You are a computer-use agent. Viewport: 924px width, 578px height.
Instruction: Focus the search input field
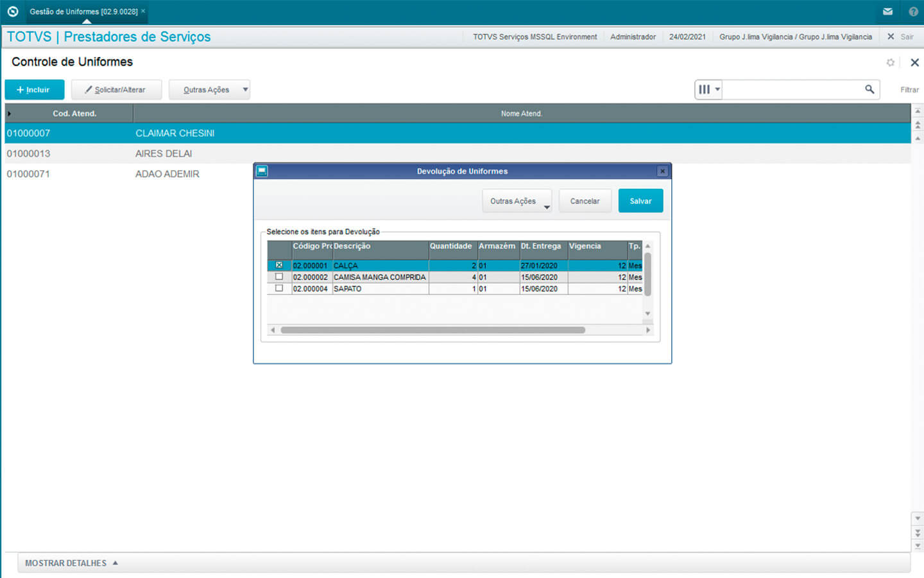pyautogui.click(x=792, y=90)
